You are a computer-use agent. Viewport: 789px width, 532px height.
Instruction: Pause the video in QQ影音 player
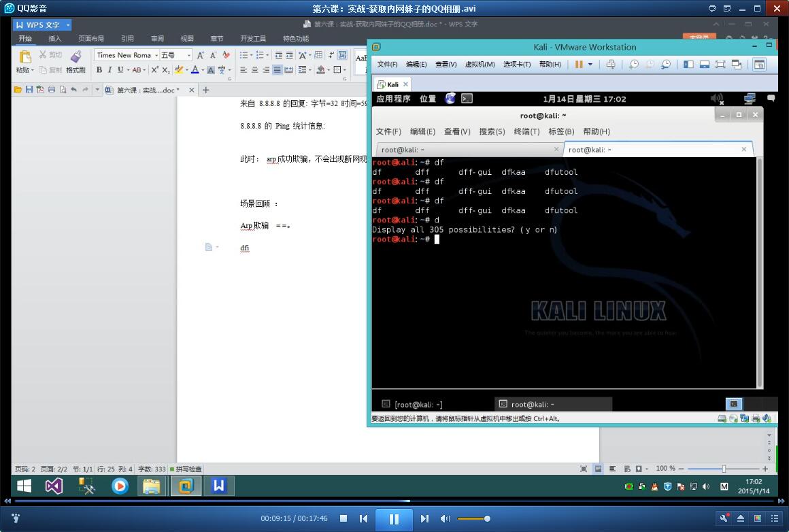click(x=394, y=519)
